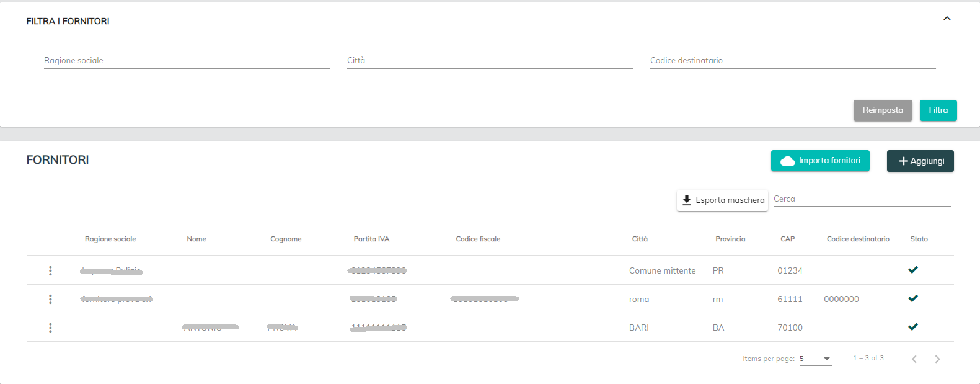
Task: Click the Città filter field
Action: [490, 61]
